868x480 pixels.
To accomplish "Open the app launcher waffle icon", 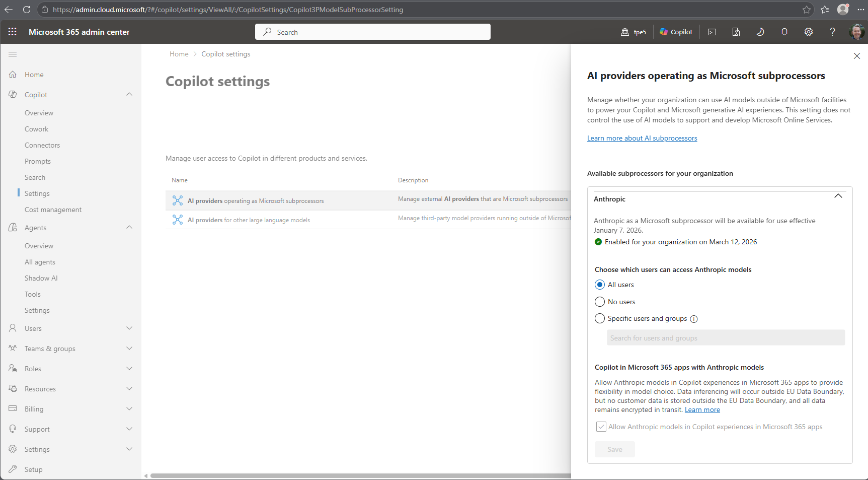I will pyautogui.click(x=13, y=32).
